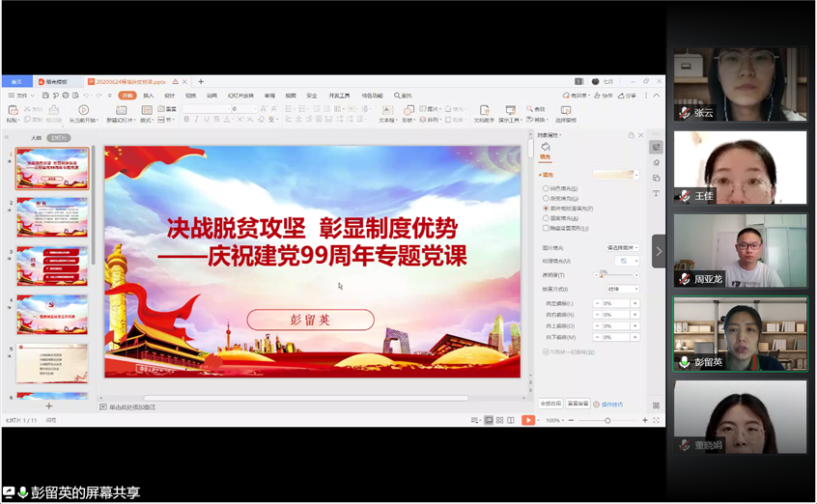Click the Bold formatting icon
Screen dimensions: 817x504
[186, 120]
